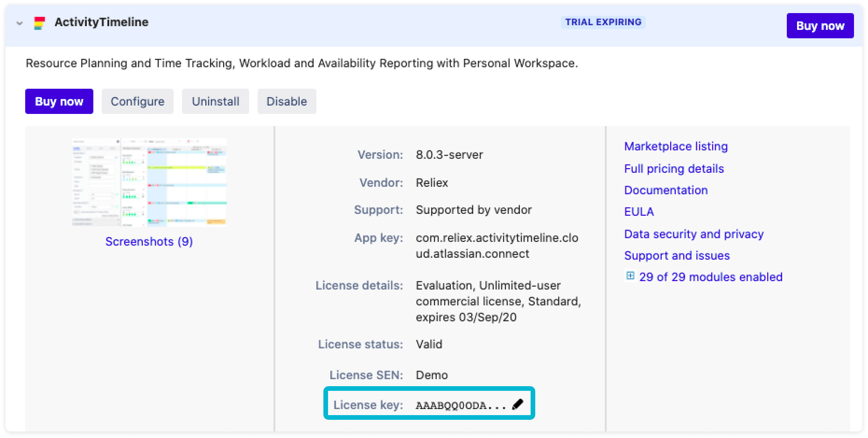
Task: Click the Buy now button in header
Action: (x=820, y=26)
